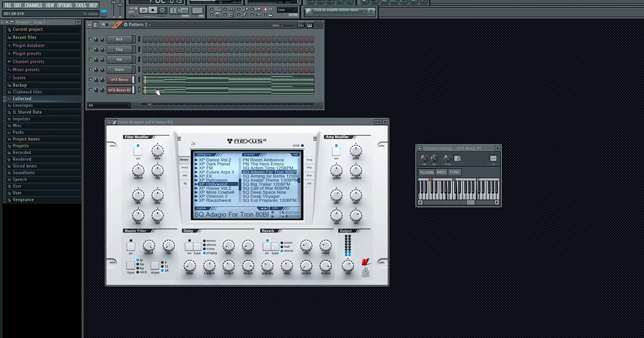Click the Channel settings pitch range display
The image size is (644, 338).
pos(457,158)
